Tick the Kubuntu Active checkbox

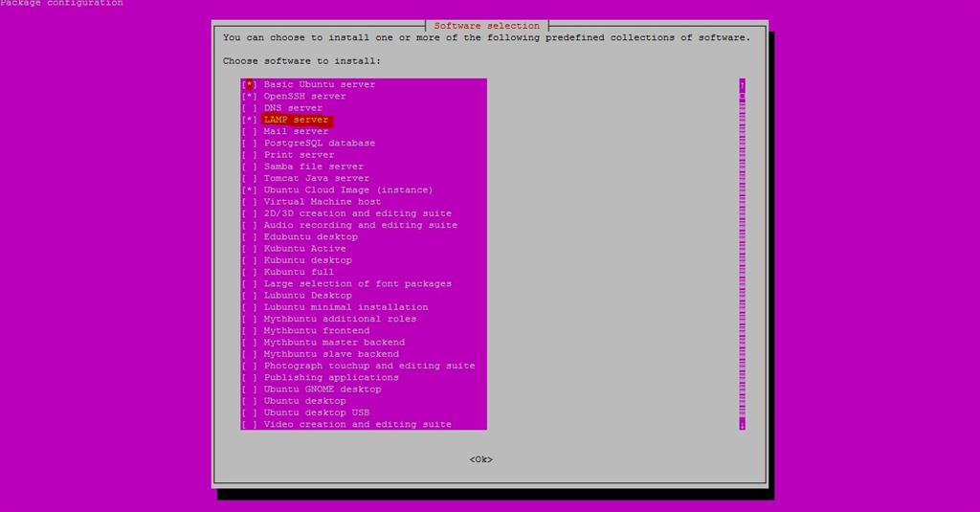tap(250, 249)
